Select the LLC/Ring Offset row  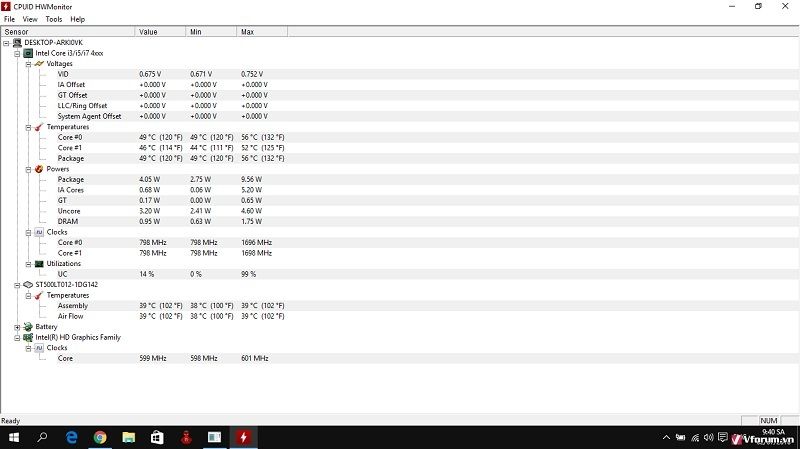(400, 106)
